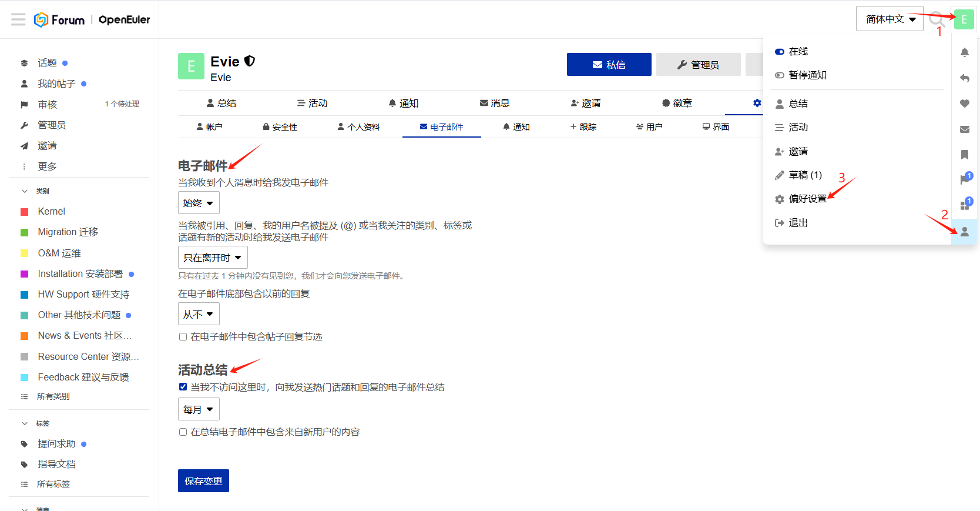
Task: Open the search magnifier icon in header
Action: tap(937, 19)
